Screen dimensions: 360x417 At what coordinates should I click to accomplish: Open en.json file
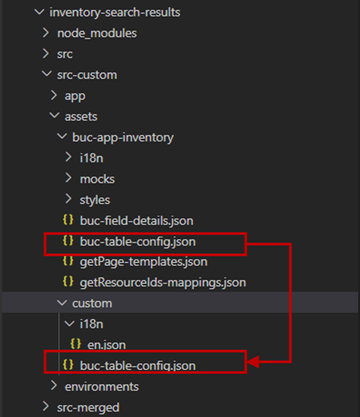point(107,345)
